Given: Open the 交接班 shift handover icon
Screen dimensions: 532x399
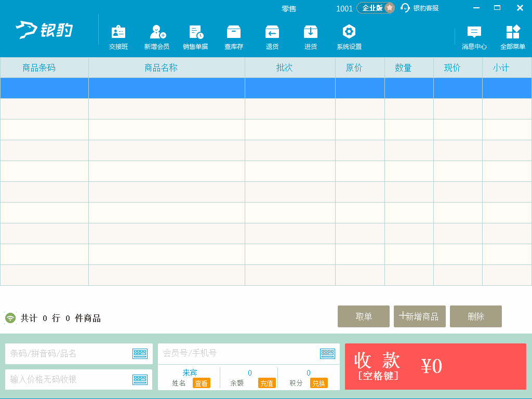Looking at the screenshot, I should coord(118,37).
